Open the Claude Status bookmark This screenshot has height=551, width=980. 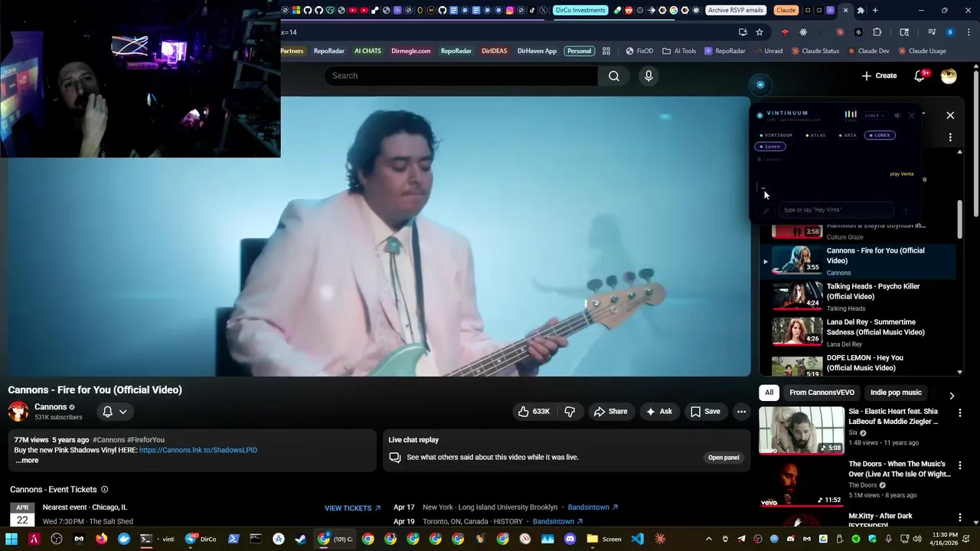(x=815, y=51)
